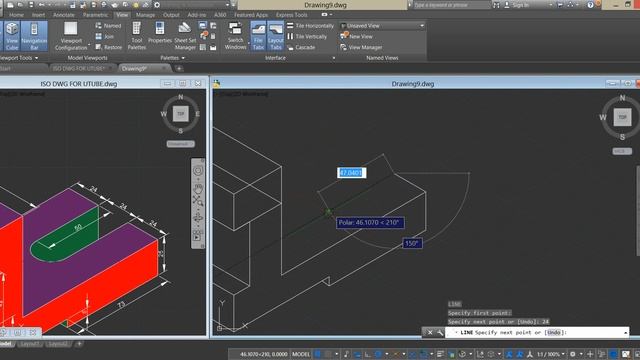640x360 pixels.
Task: Toggle File Tabs display
Action: (x=258, y=36)
